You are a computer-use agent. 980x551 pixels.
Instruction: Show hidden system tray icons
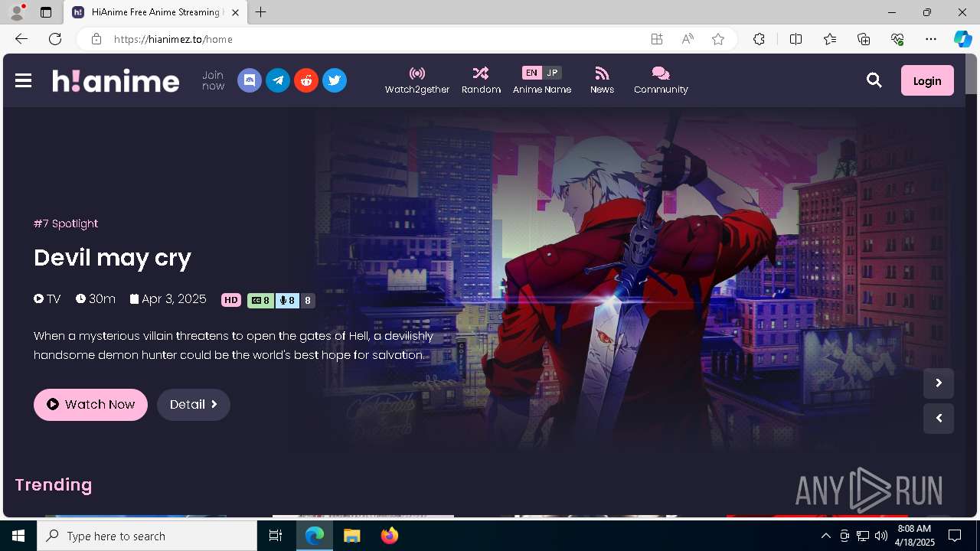pyautogui.click(x=825, y=536)
